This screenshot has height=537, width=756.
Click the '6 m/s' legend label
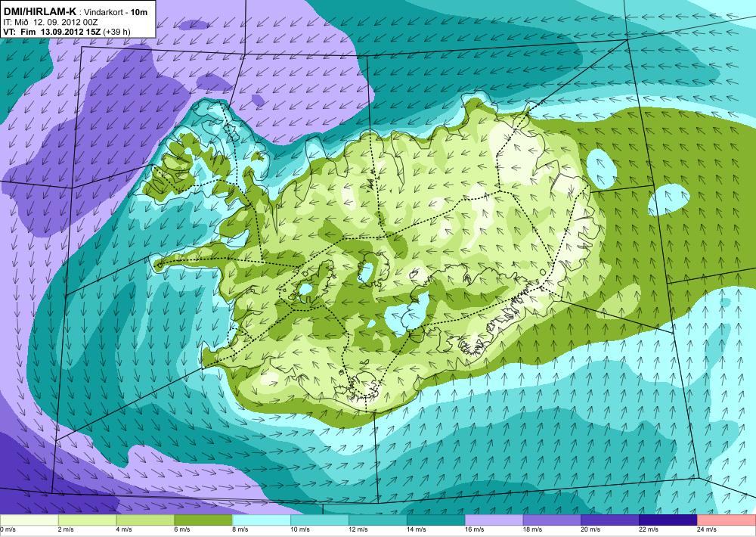pyautogui.click(x=181, y=529)
